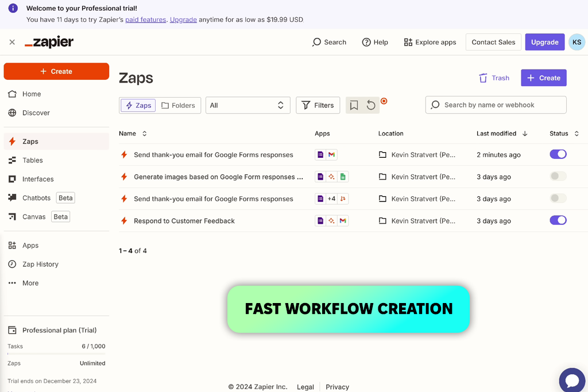
Task: Open Discover in the sidebar
Action: [56, 113]
